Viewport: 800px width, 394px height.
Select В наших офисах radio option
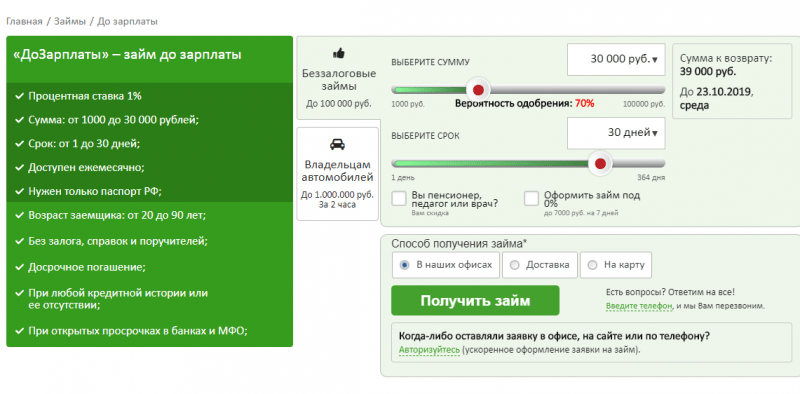click(445, 265)
